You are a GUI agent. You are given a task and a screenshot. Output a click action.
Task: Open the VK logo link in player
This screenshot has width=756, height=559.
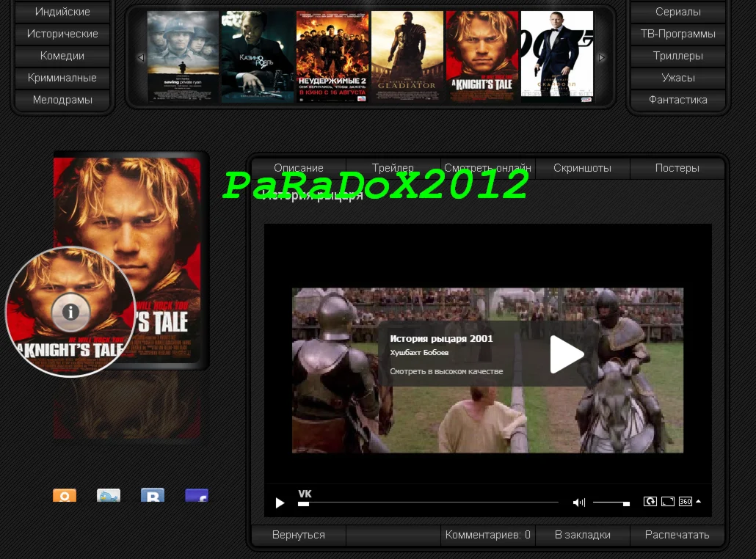pyautogui.click(x=305, y=494)
